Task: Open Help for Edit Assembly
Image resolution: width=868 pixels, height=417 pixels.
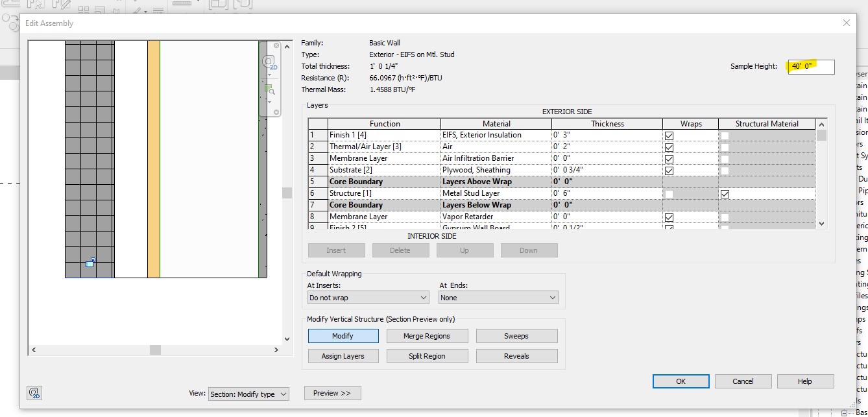Action: coord(805,381)
